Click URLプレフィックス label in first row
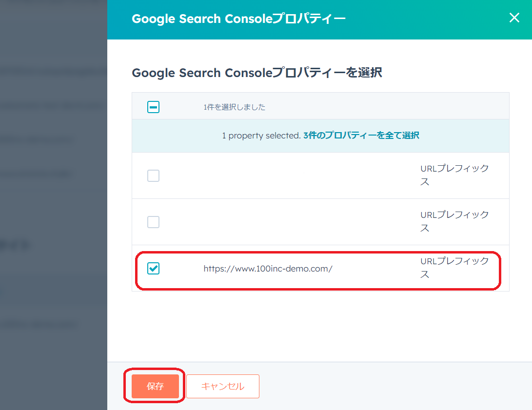Viewport: 532px width, 410px height. coord(454,175)
